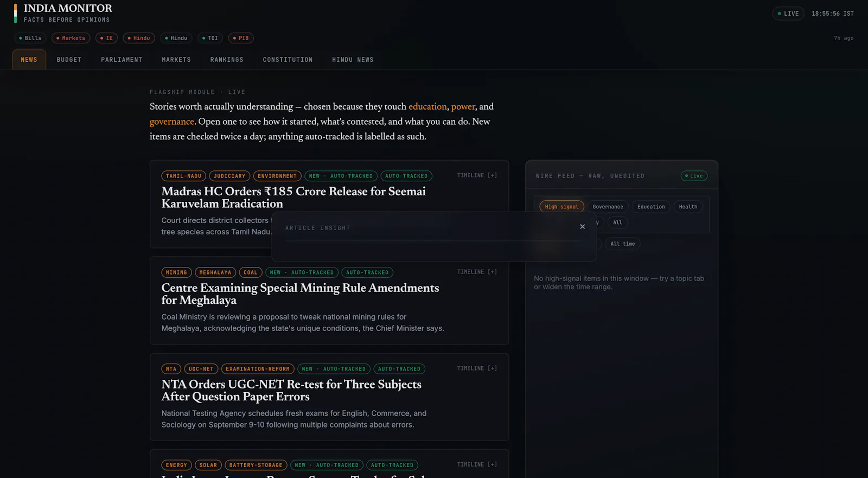Open Centre Examining Special Mining Rule headline

click(300, 294)
